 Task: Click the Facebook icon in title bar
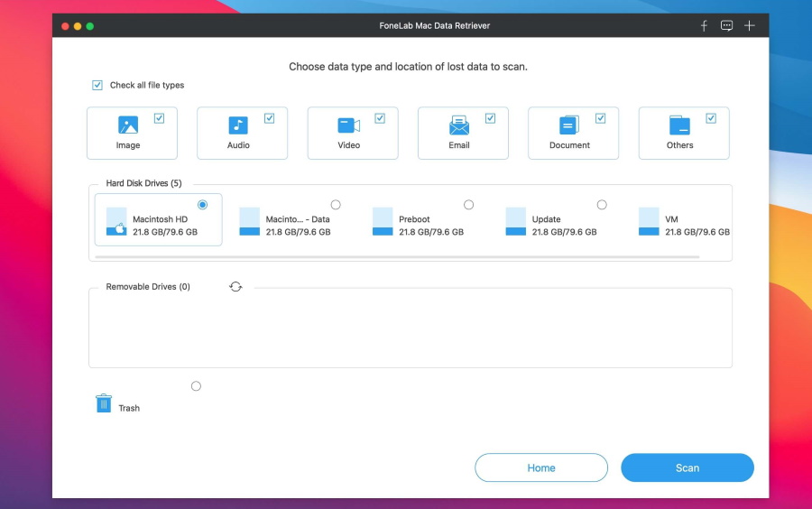click(x=704, y=26)
